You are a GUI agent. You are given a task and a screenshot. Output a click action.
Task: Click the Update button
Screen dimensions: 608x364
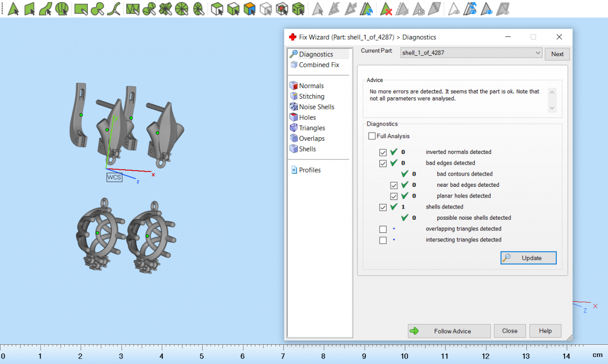click(528, 258)
